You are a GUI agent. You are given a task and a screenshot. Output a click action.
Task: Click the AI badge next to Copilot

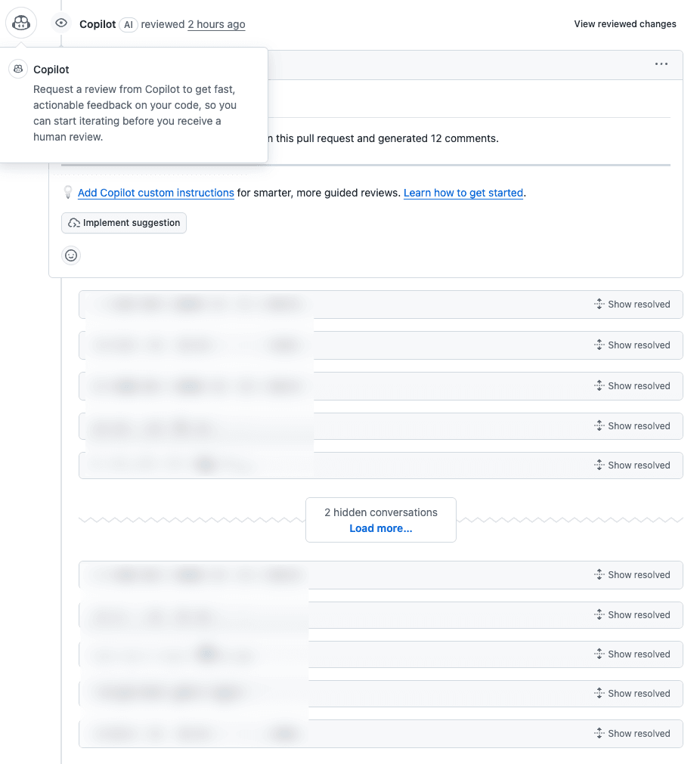tap(129, 24)
